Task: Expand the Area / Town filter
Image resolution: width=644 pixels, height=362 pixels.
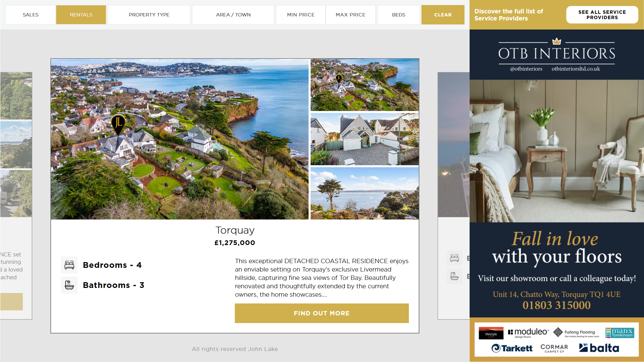Action: (x=233, y=15)
